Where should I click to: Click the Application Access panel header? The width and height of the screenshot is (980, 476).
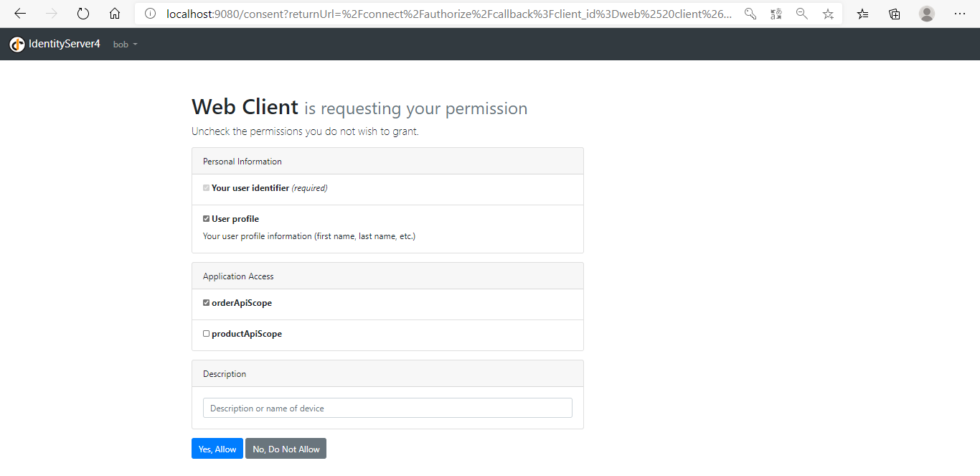pos(387,276)
